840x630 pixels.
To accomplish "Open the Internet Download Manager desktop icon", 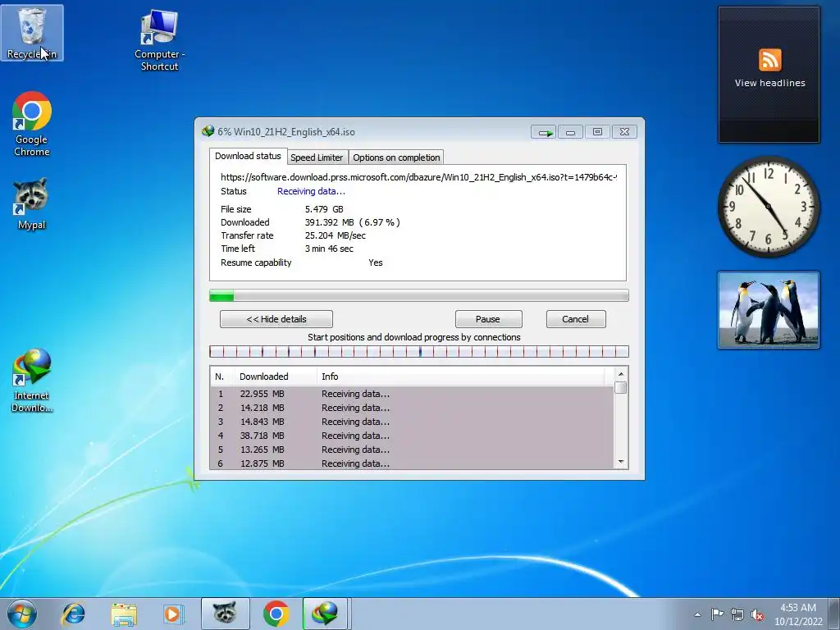I will [x=32, y=380].
